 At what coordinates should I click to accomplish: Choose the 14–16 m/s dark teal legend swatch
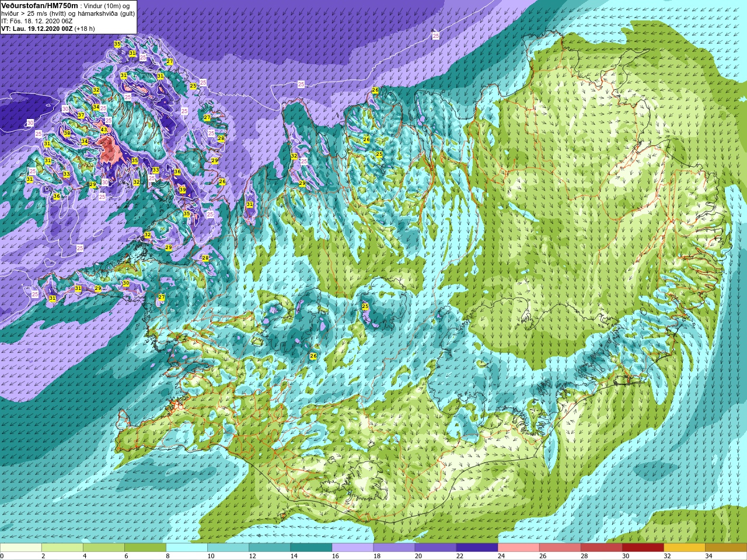[311, 548]
